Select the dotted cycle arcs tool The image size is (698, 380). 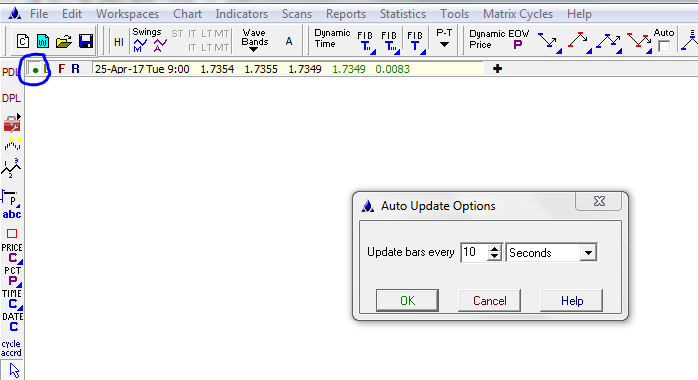pyautogui.click(x=12, y=146)
